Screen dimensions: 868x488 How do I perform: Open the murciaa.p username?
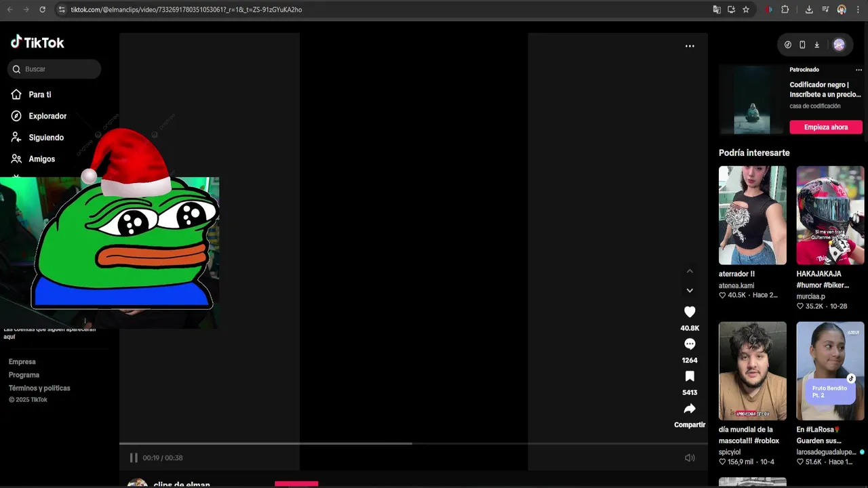(810, 296)
